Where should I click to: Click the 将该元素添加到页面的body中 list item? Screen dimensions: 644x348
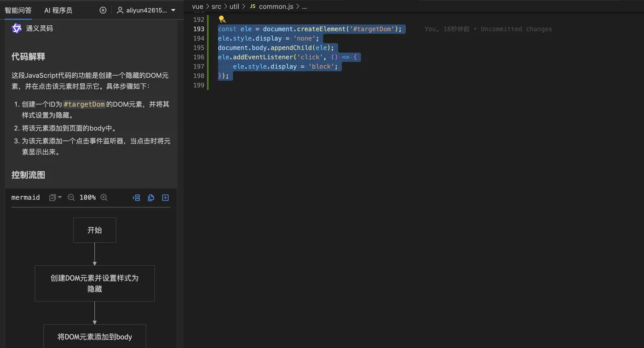click(x=69, y=128)
